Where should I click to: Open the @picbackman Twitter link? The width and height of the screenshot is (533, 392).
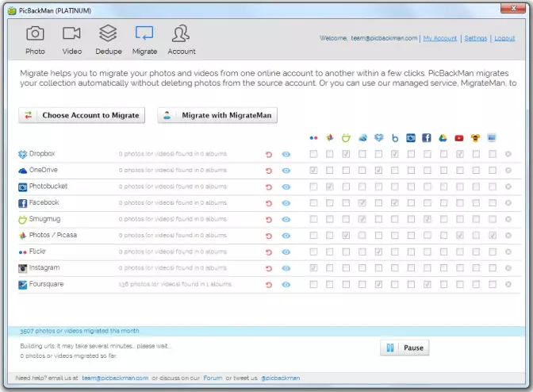point(281,378)
